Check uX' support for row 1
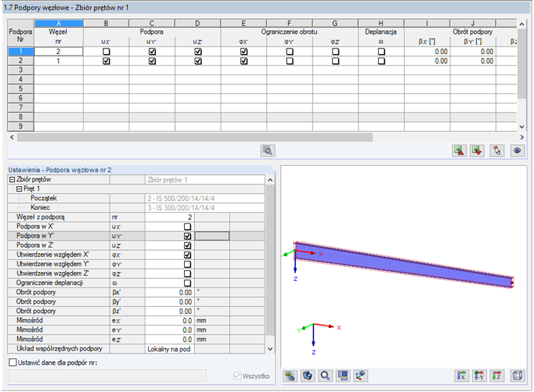534x392 pixels. [x=106, y=51]
